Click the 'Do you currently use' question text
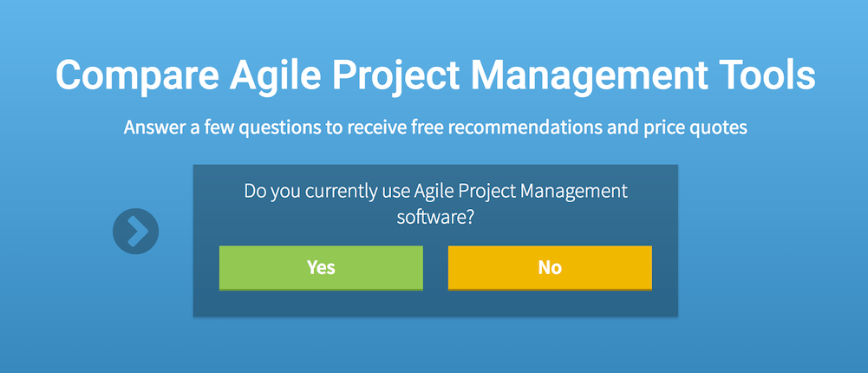 435,204
